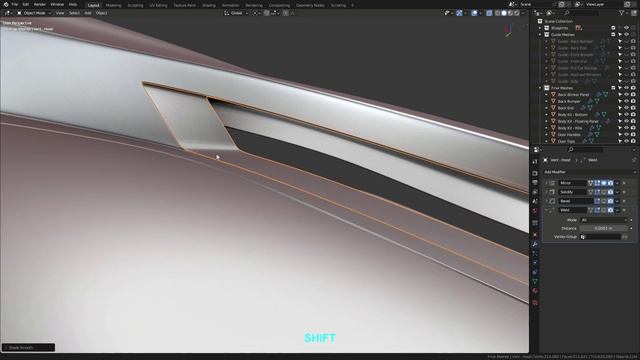Select Door Handles in outliner
Image resolution: width=640 pixels, height=360 pixels.
point(569,135)
